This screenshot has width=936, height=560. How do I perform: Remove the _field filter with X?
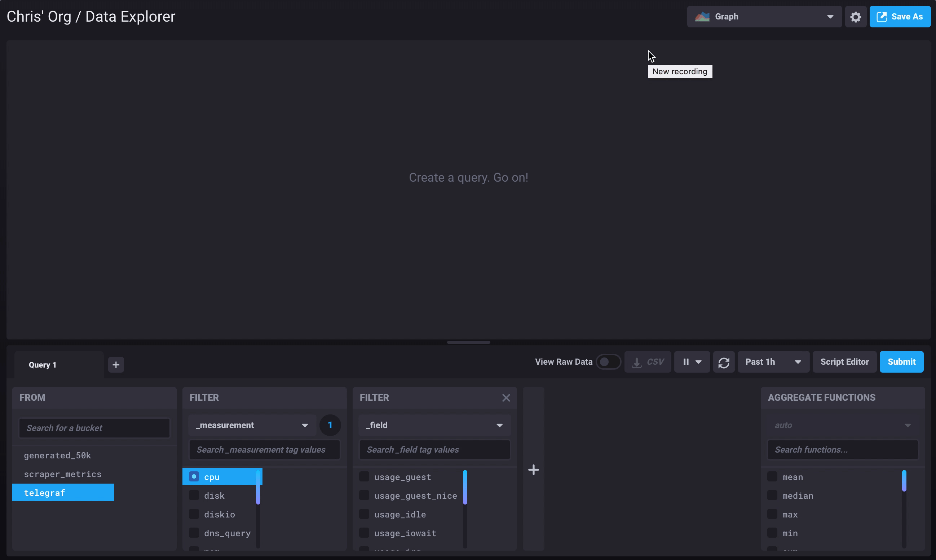point(506,398)
